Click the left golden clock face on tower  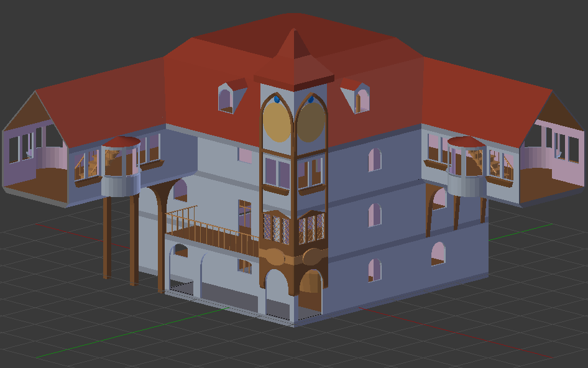click(277, 122)
